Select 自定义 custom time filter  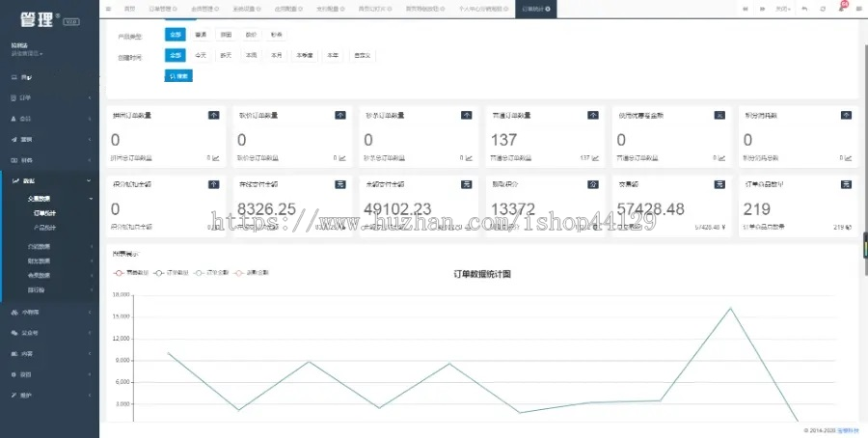(x=363, y=55)
